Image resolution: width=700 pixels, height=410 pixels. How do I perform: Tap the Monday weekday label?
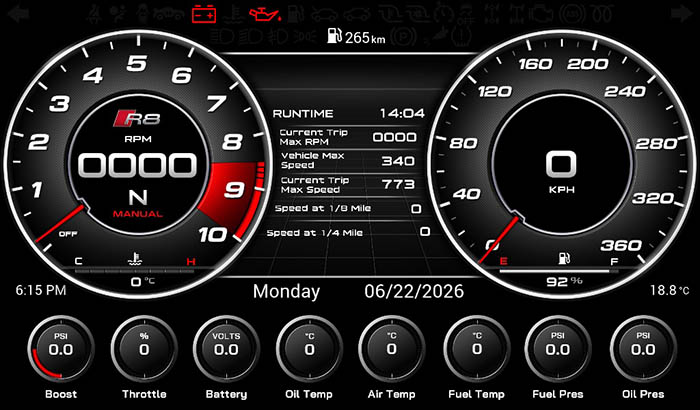[x=286, y=292]
